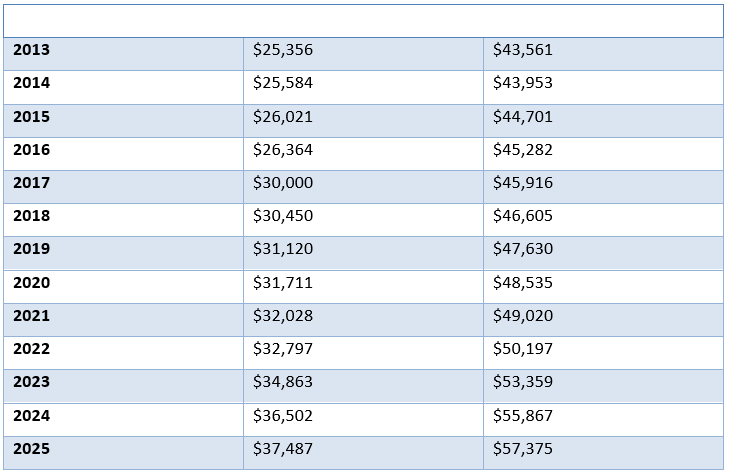Click the $46,605 cell

coord(523,216)
